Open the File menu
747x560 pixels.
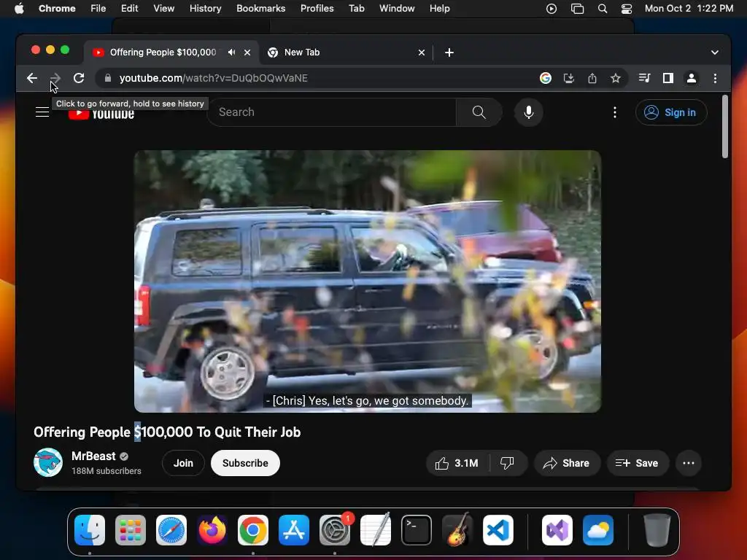[x=98, y=9]
